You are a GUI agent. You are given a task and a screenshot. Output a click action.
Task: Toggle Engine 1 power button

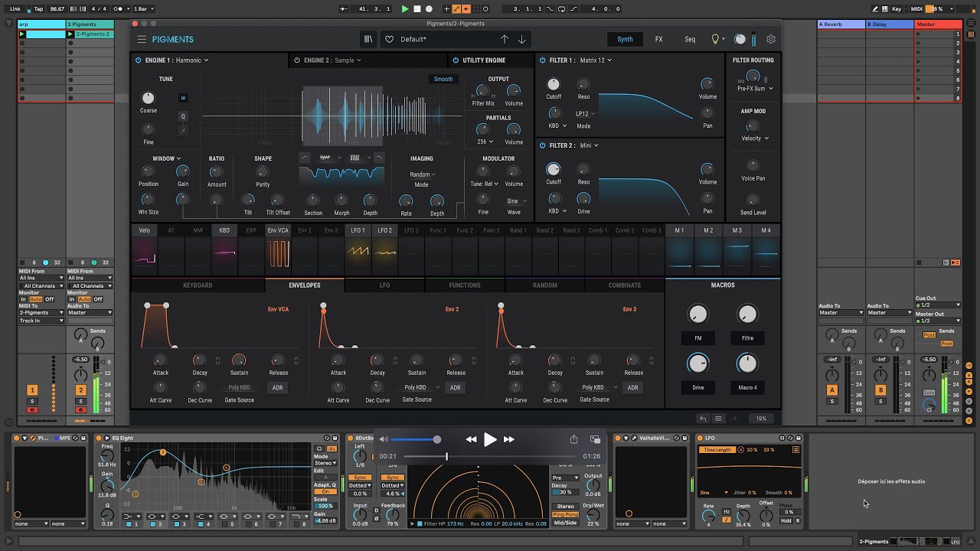tap(139, 60)
